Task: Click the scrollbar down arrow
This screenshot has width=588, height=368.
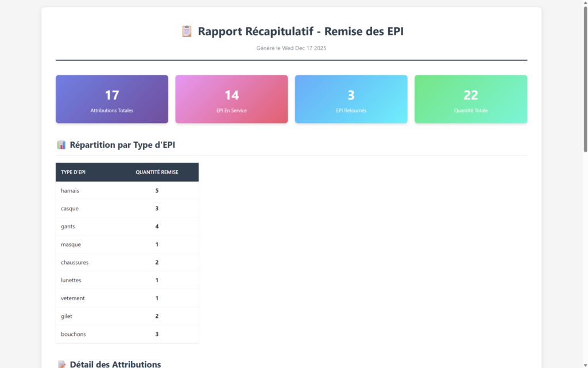Action: [x=585, y=365]
